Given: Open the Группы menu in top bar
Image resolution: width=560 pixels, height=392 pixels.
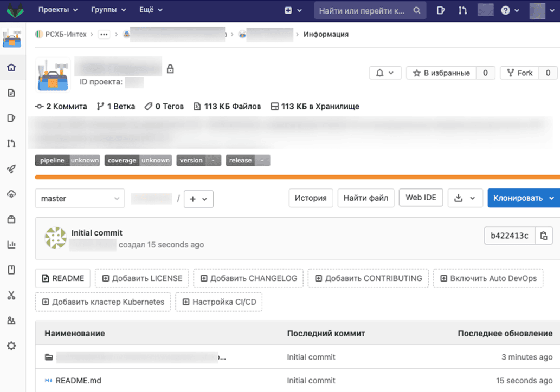Looking at the screenshot, I should 108,10.
